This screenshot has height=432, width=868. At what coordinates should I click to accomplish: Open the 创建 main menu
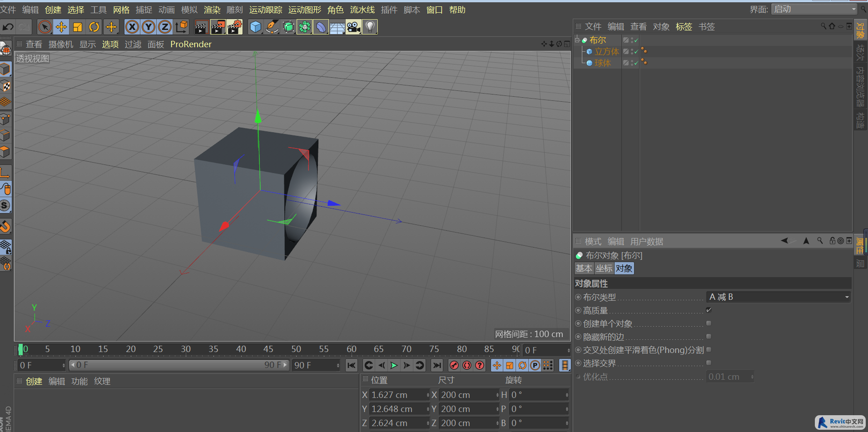click(53, 10)
